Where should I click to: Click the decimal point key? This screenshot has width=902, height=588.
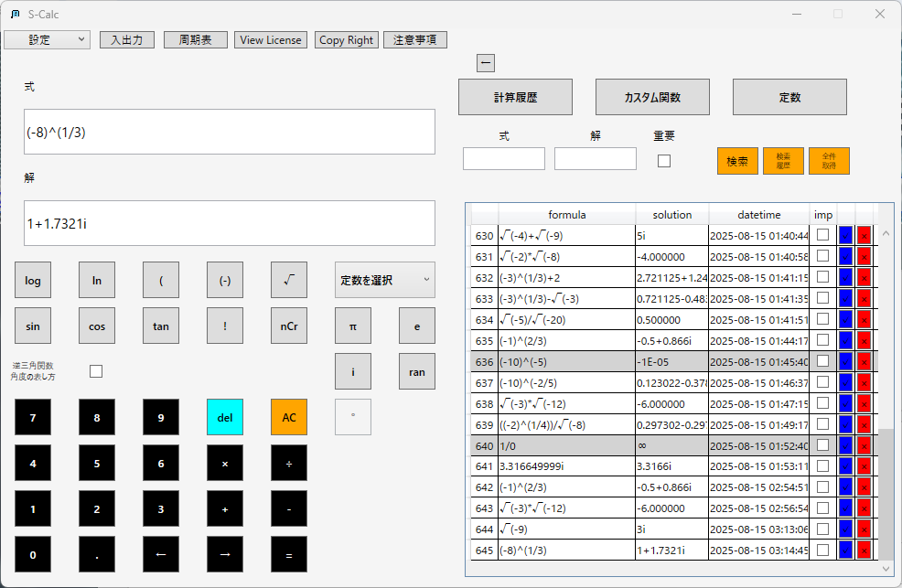(x=97, y=554)
